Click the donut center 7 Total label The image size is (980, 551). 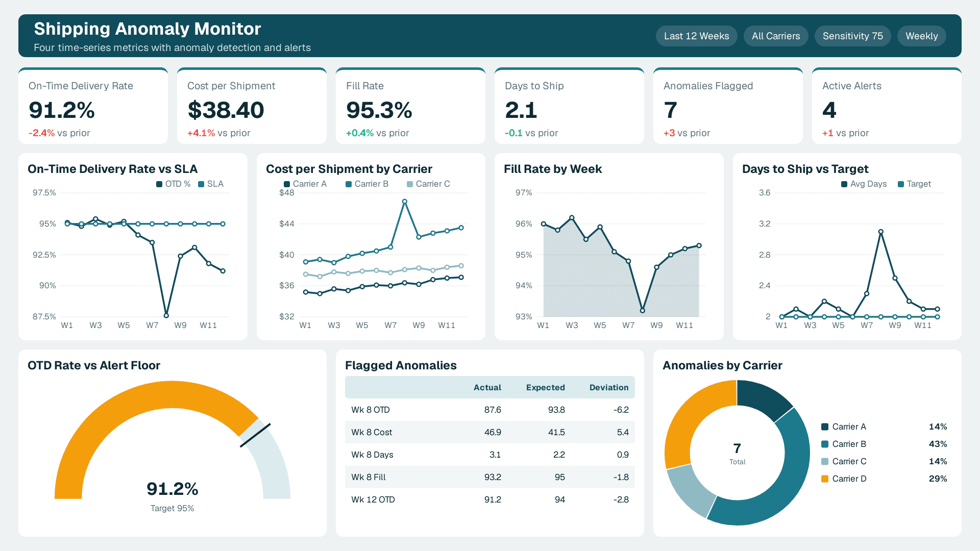[737, 454]
